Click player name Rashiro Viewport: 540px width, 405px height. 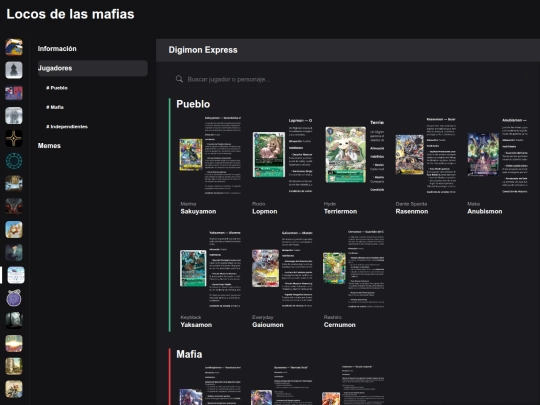pos(333,317)
